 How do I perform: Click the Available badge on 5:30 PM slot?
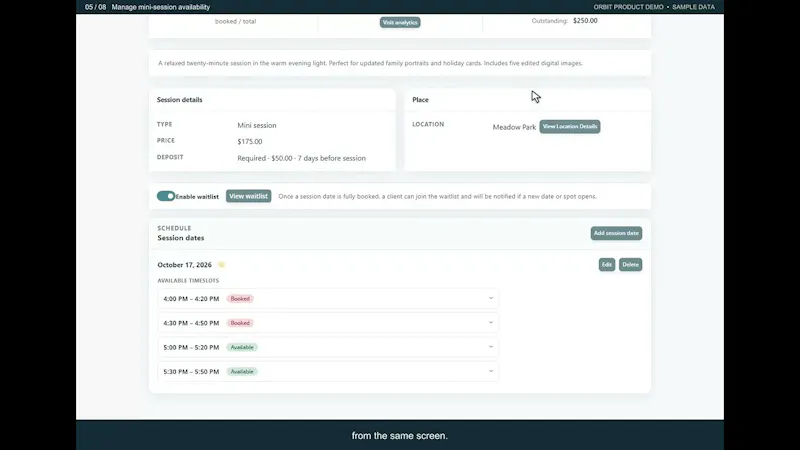[242, 371]
